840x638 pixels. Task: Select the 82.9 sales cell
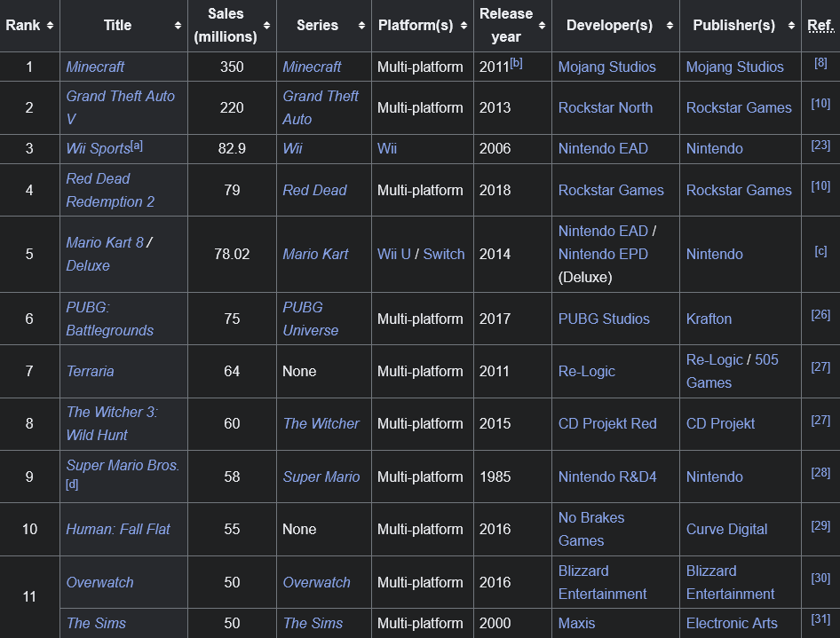pos(232,148)
